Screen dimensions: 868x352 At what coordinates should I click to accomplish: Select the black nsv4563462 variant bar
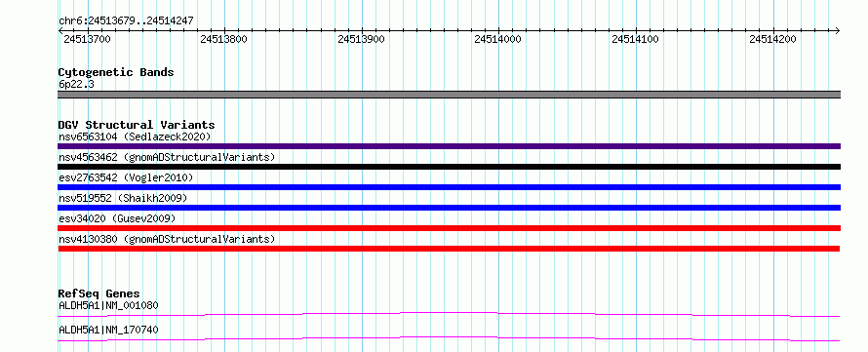pyautogui.click(x=449, y=167)
